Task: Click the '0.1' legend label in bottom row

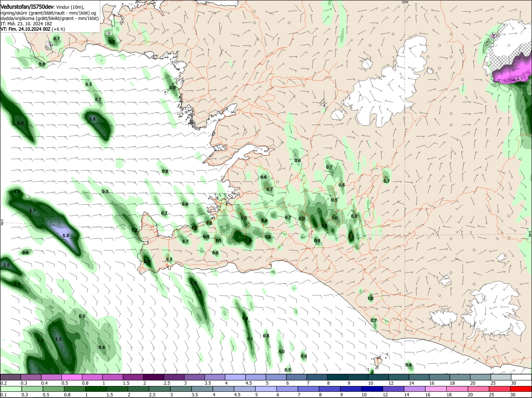Action: point(3,395)
